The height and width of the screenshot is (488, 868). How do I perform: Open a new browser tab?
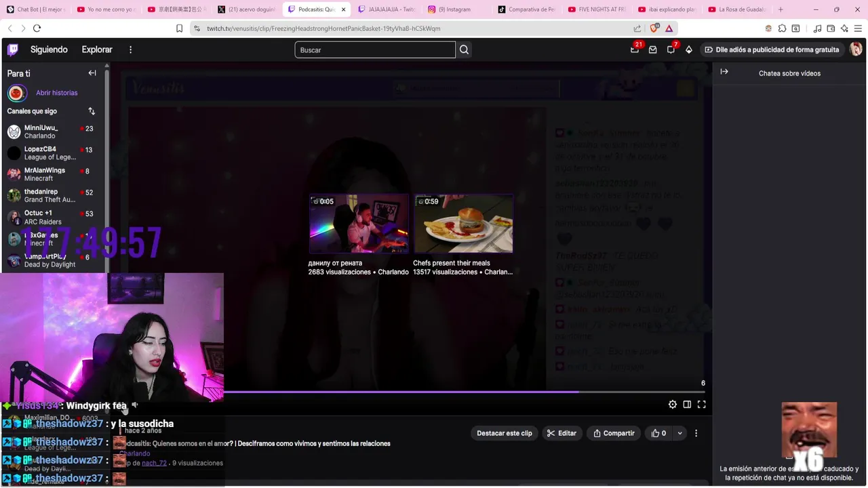[781, 9]
